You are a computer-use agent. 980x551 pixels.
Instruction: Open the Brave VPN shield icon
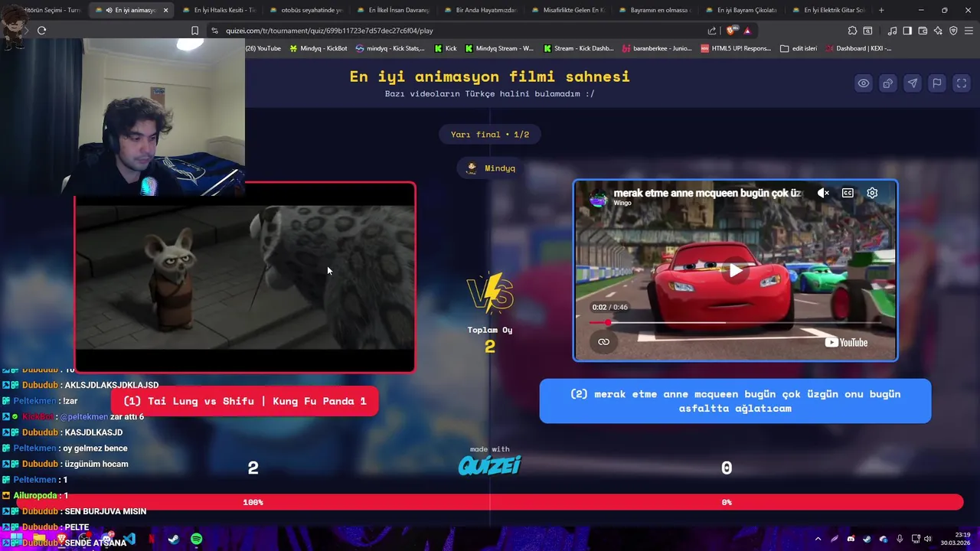(953, 31)
